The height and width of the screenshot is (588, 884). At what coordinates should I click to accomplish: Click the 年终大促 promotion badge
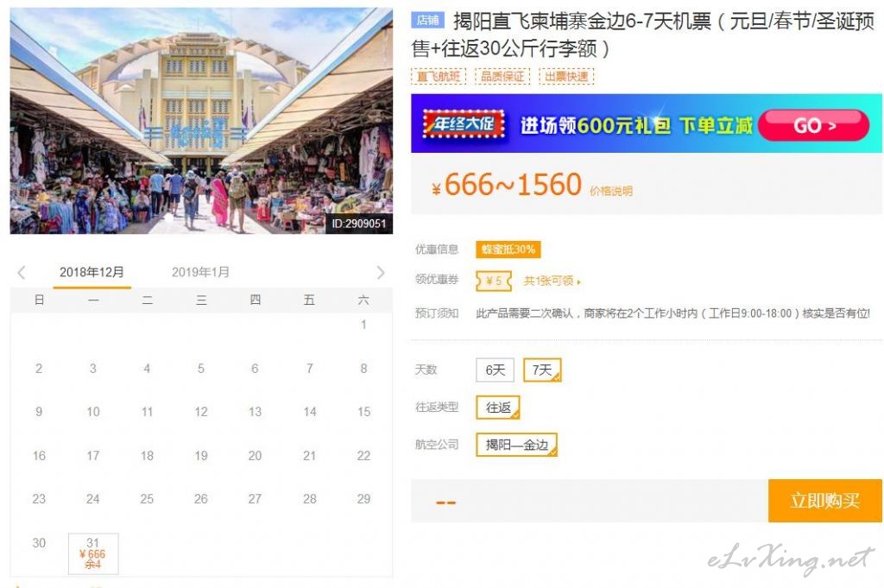point(464,124)
